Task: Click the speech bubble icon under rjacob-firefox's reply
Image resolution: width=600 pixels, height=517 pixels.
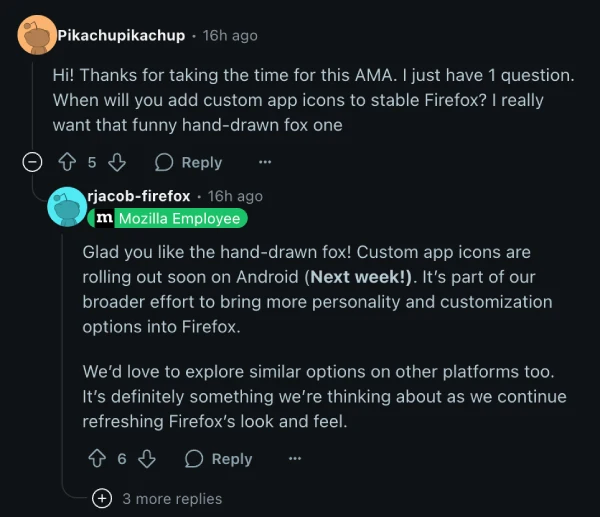Action: (195, 458)
